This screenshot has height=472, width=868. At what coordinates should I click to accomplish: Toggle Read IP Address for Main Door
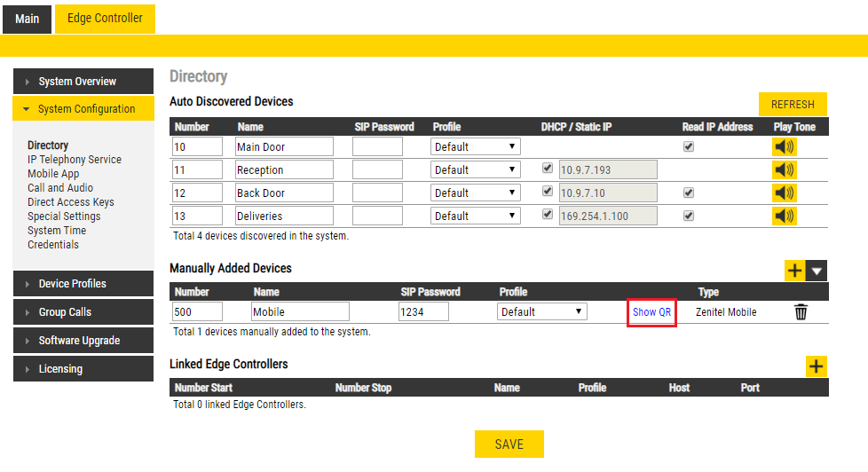[688, 146]
